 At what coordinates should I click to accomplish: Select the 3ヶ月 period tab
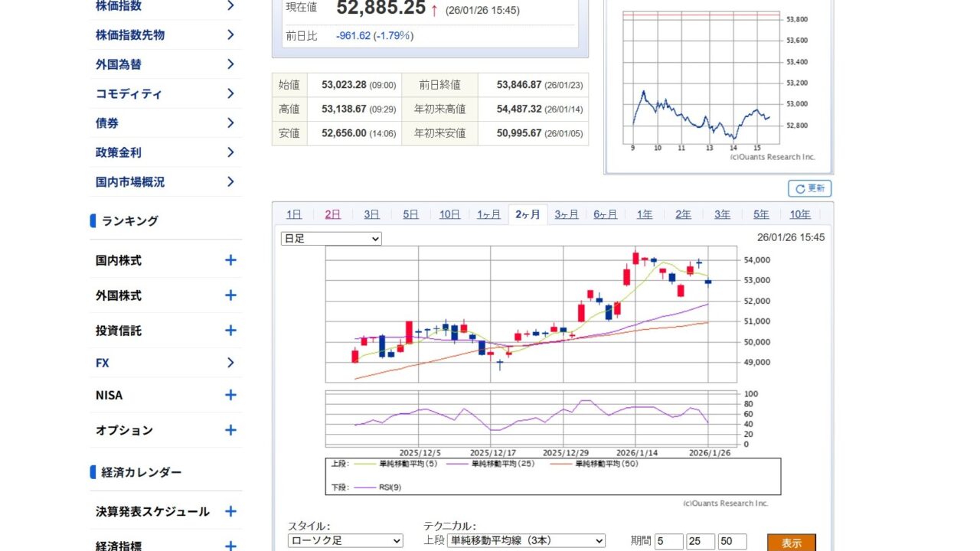click(x=567, y=214)
